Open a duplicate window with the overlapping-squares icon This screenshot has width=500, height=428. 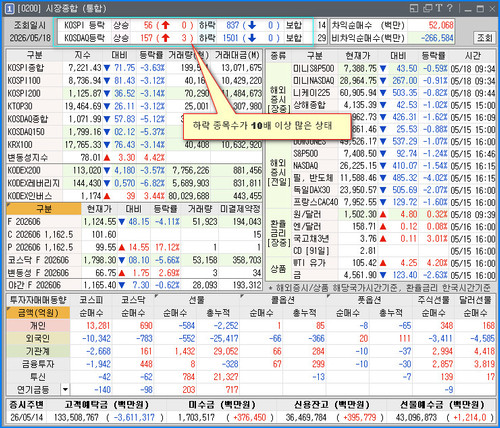pyautogui.click(x=427, y=8)
